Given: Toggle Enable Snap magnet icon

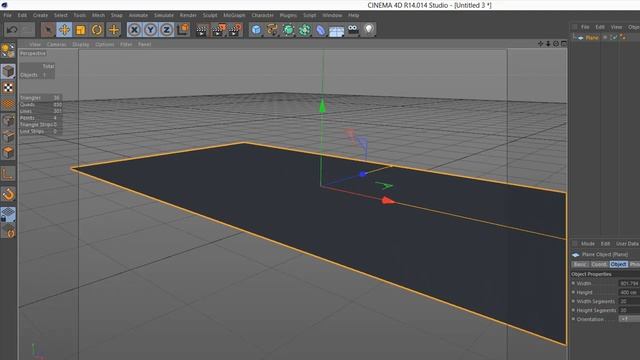Looking at the screenshot, I should click(x=8, y=194).
